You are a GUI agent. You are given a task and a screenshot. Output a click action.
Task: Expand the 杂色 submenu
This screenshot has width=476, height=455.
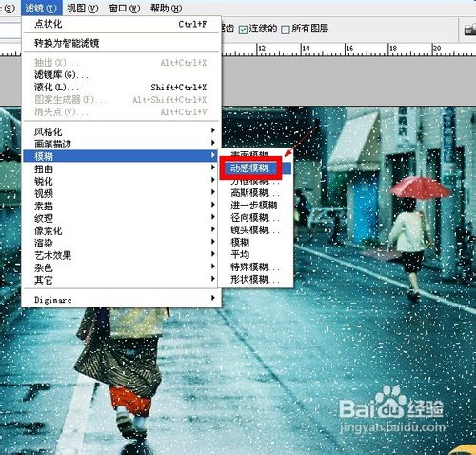121,267
